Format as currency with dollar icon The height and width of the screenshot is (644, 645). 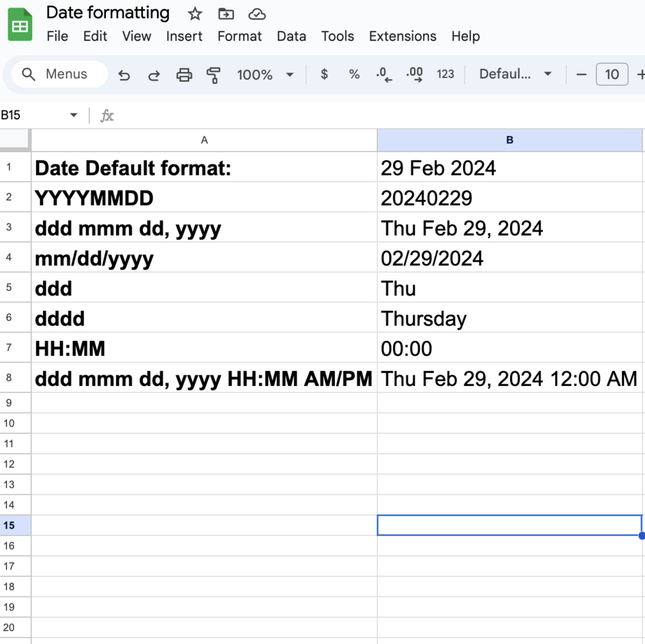324,74
